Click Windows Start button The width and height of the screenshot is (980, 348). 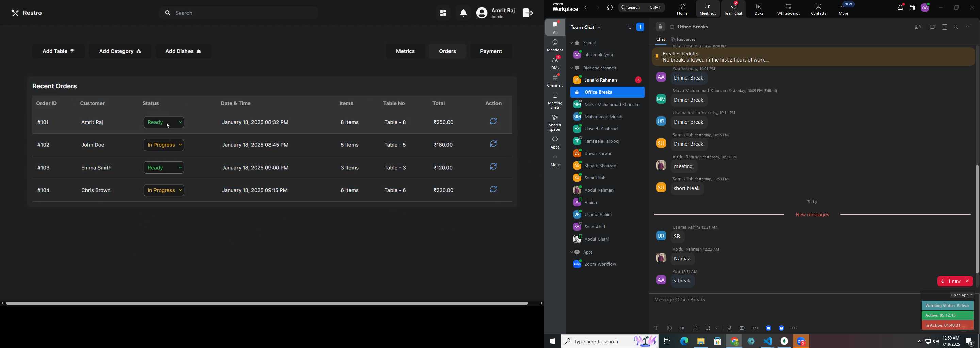(552, 341)
